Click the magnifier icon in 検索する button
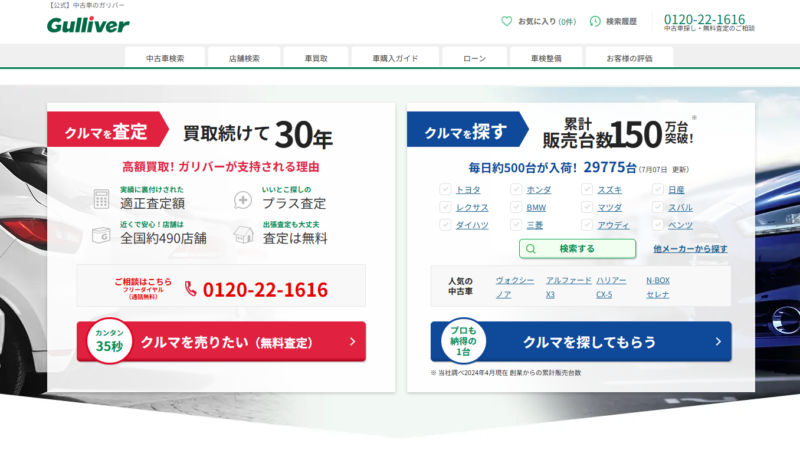This screenshot has width=800, height=450. click(531, 249)
